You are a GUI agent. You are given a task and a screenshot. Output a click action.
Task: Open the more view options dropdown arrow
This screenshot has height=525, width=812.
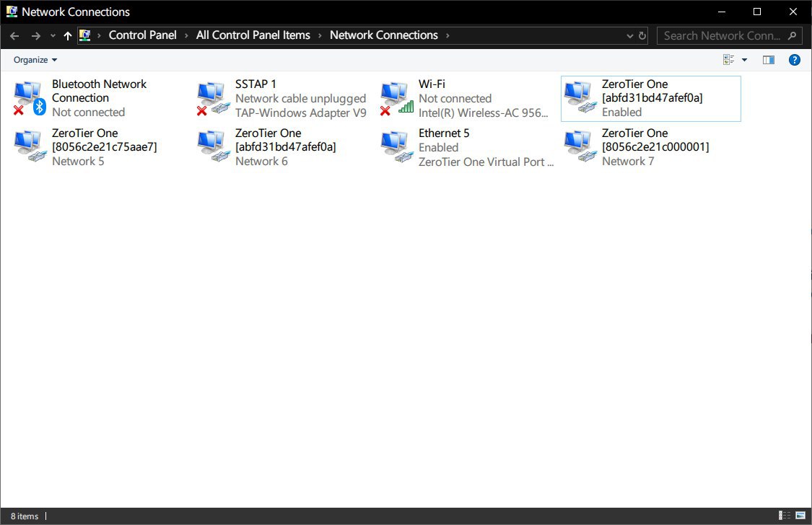tap(745, 60)
